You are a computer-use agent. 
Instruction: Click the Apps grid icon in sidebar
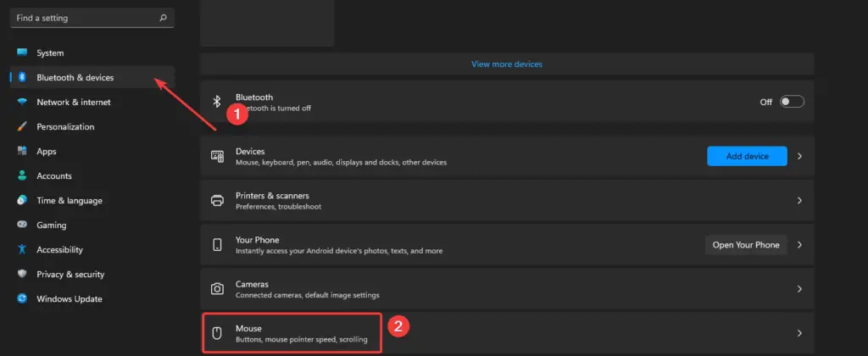[x=22, y=151]
